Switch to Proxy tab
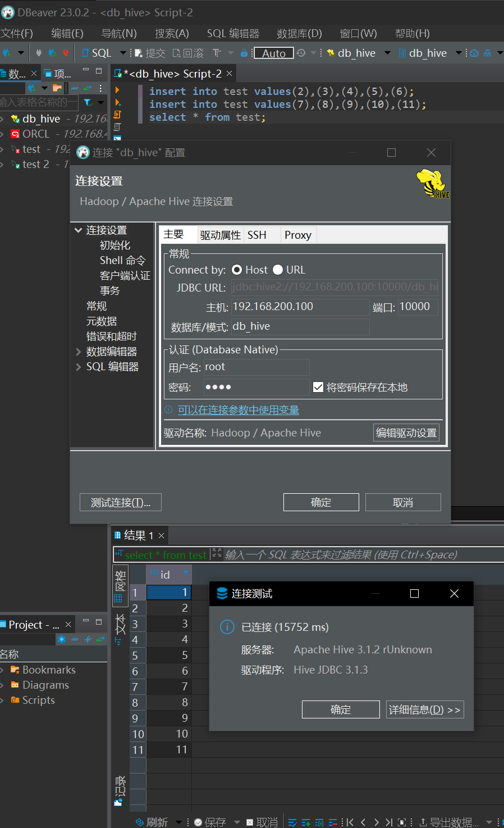Viewport: 504px width, 828px height. click(x=298, y=235)
